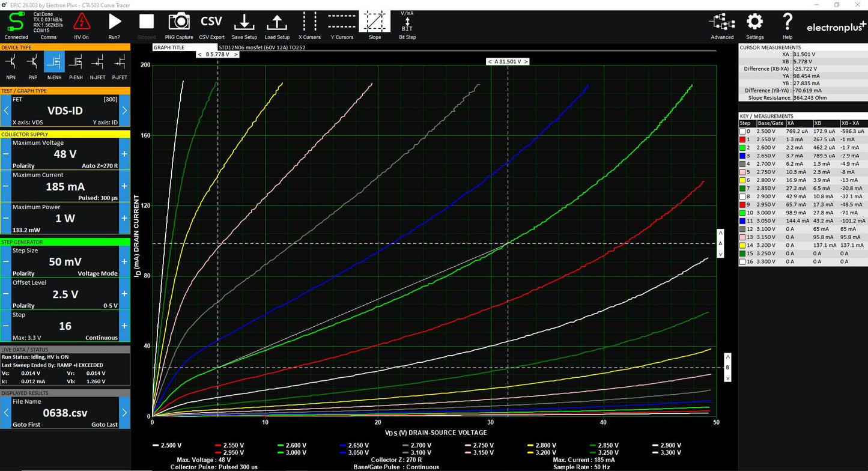
Task: Click color swatch for step 3
Action: click(x=743, y=156)
